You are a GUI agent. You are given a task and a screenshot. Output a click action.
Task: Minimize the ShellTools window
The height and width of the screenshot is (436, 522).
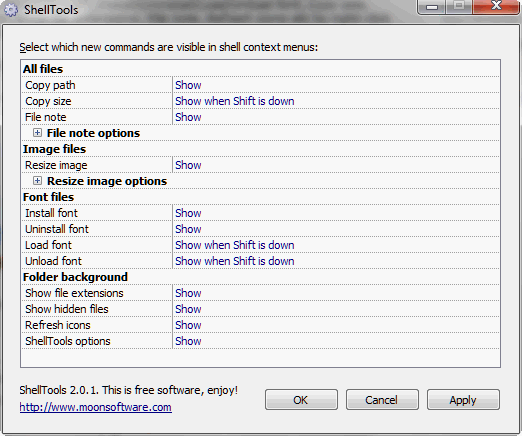point(432,6)
